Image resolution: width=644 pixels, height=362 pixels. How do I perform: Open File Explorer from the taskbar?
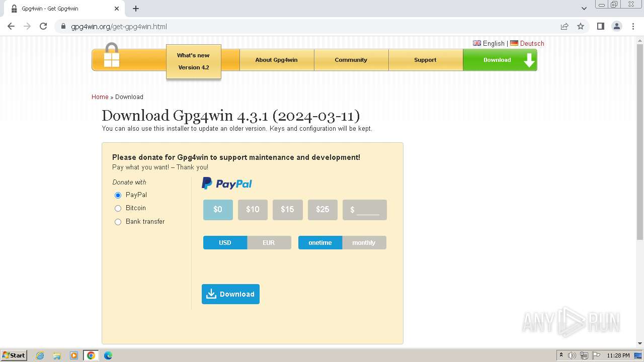tap(57, 355)
